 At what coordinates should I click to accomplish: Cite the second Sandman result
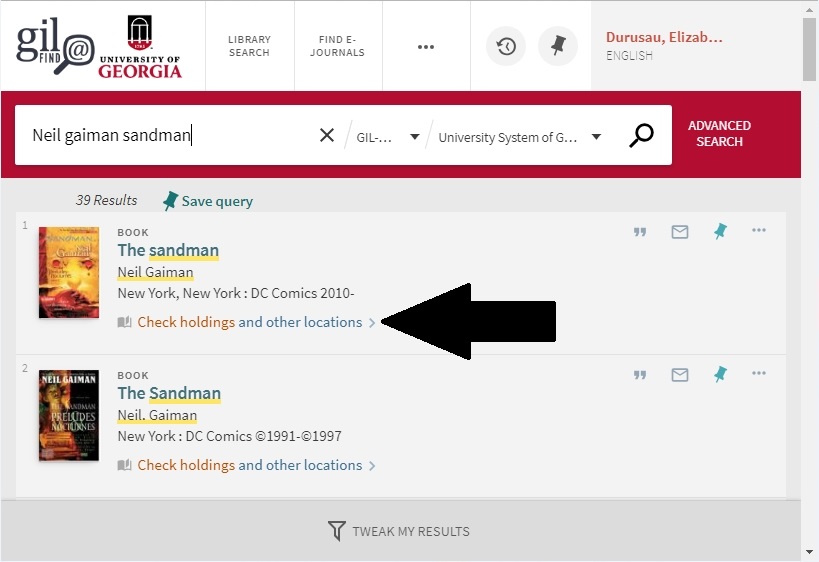[x=640, y=375]
